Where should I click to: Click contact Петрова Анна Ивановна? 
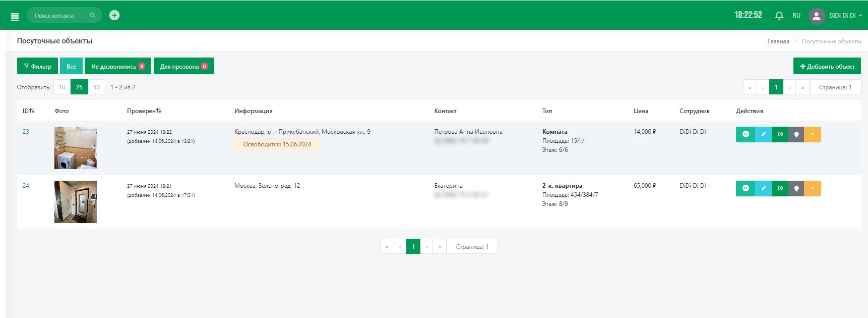pos(468,131)
